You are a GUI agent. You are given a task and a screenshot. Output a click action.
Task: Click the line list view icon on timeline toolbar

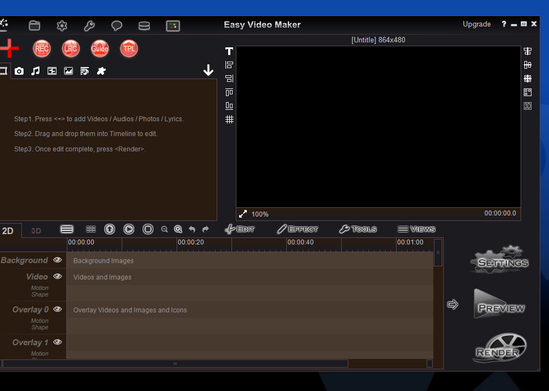[67, 229]
